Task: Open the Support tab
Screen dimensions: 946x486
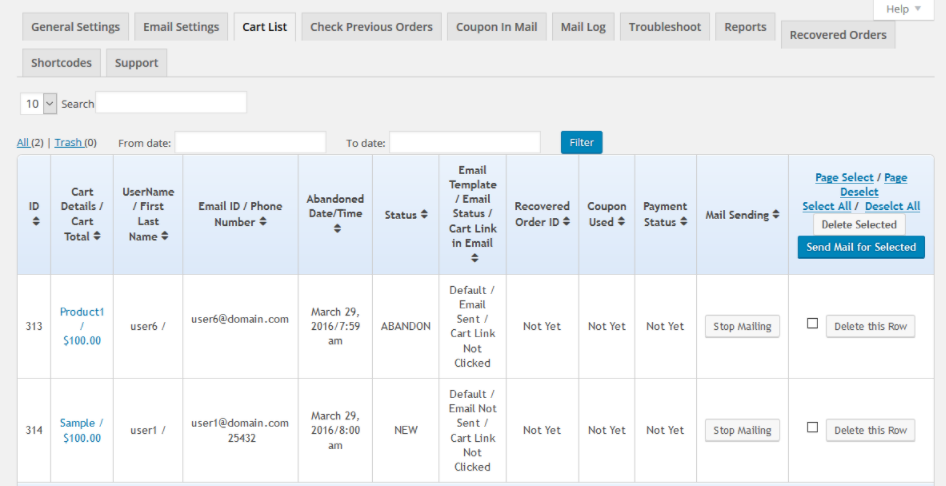Action: (136, 63)
